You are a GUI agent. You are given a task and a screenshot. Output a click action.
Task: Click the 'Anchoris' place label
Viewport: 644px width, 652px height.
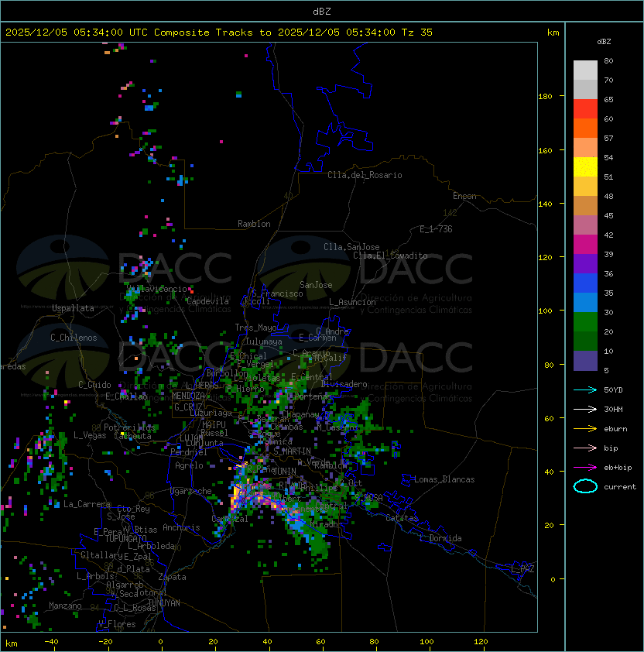click(x=181, y=527)
